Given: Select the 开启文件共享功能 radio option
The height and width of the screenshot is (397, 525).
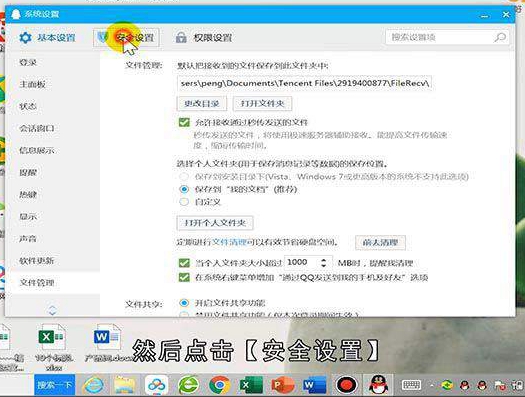Looking at the screenshot, I should (x=184, y=303).
